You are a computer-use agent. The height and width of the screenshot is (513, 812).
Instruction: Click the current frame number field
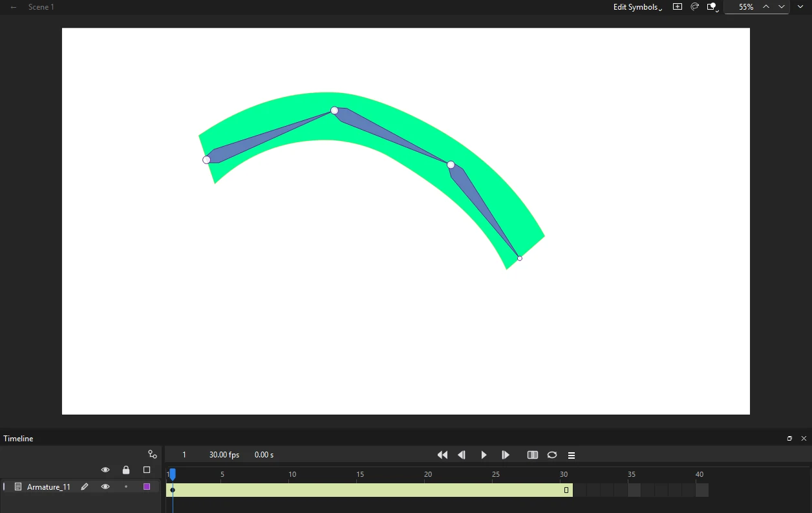(184, 455)
